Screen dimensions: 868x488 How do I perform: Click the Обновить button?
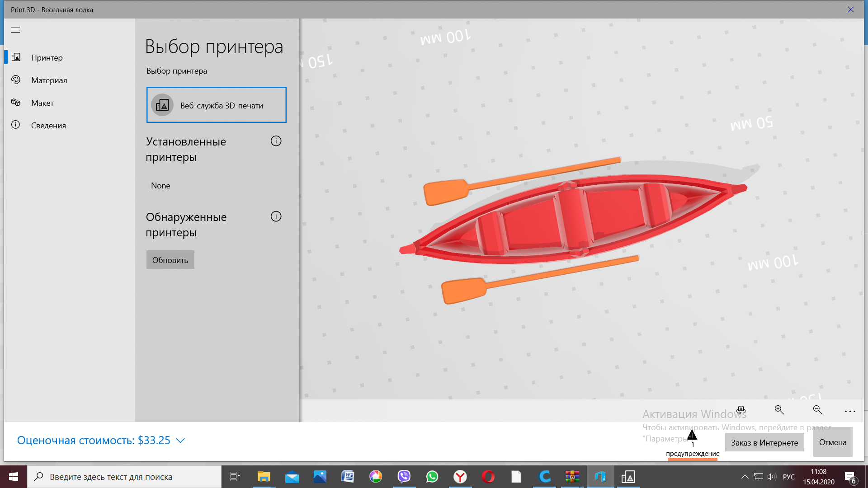coord(170,260)
